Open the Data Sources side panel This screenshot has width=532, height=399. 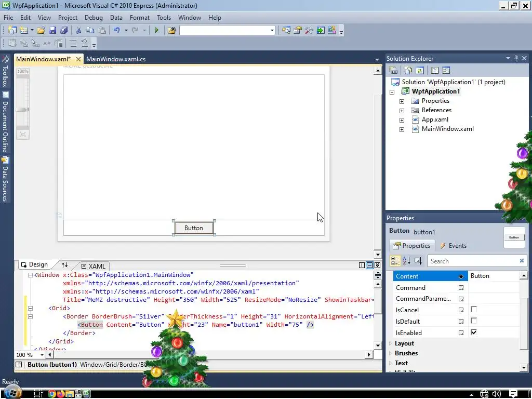pos(5,179)
